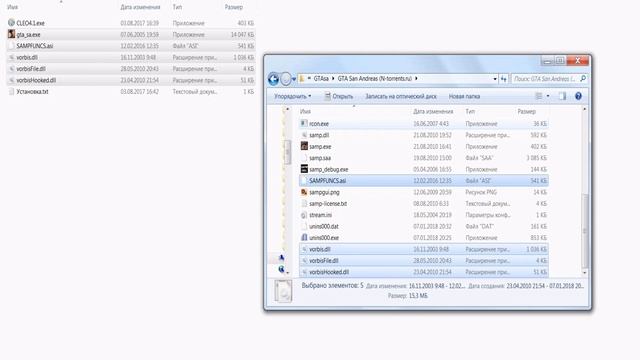
Task: Sort background list by 'Размер' column
Action: click(234, 7)
